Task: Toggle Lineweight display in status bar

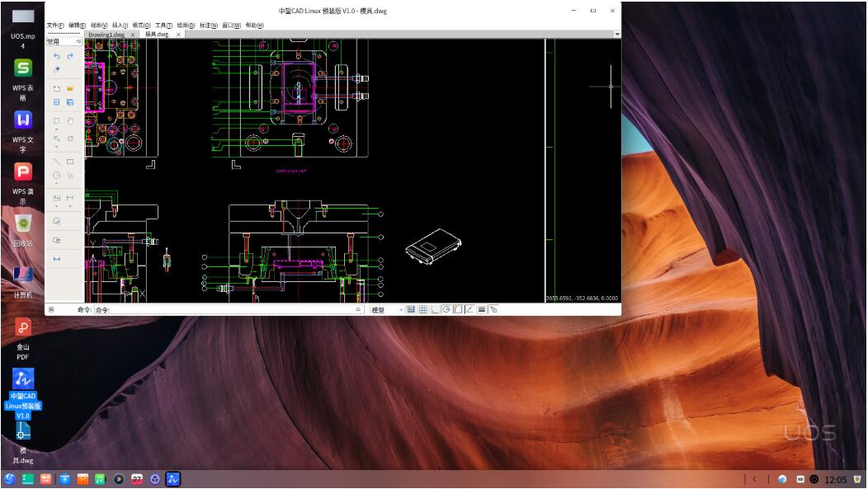Action: pos(482,310)
